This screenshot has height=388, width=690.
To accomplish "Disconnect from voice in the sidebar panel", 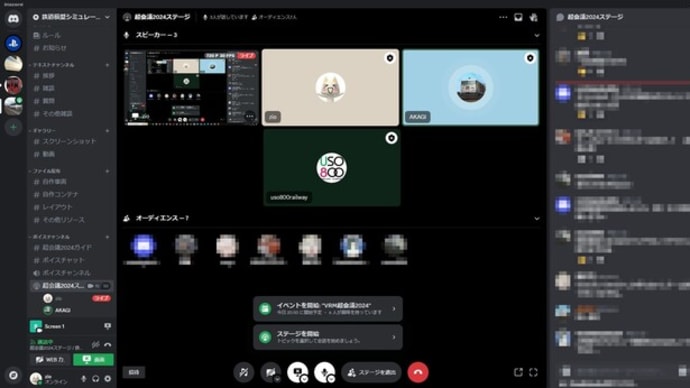I will (108, 344).
